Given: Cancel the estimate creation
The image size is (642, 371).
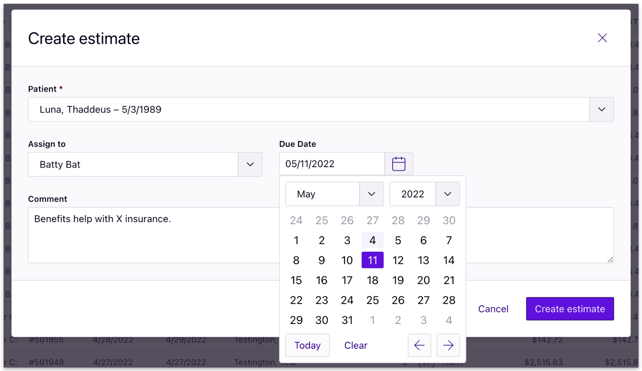Looking at the screenshot, I should point(493,309).
